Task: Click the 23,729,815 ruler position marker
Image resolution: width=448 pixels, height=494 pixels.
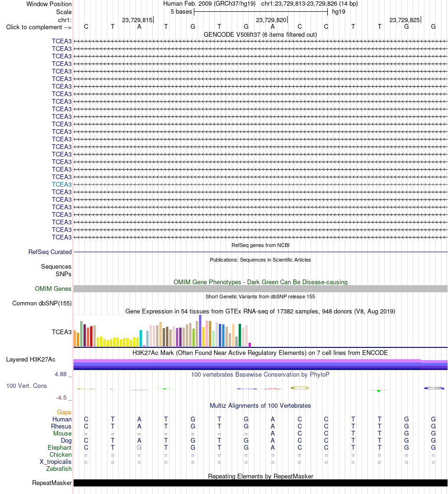Action: click(137, 20)
